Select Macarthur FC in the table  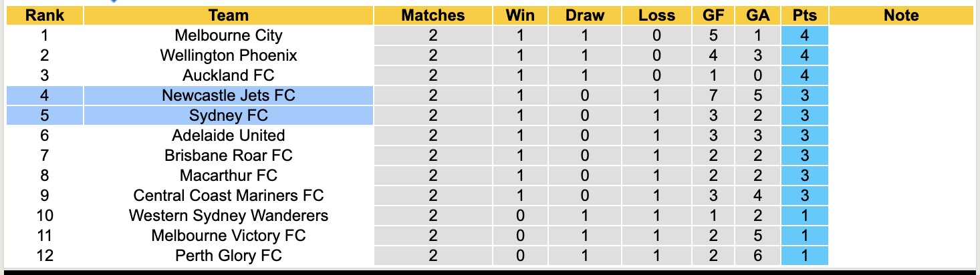[228, 176]
